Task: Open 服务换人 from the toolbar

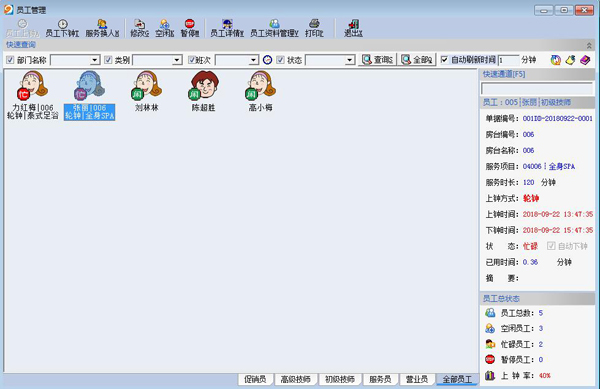Action: point(102,29)
